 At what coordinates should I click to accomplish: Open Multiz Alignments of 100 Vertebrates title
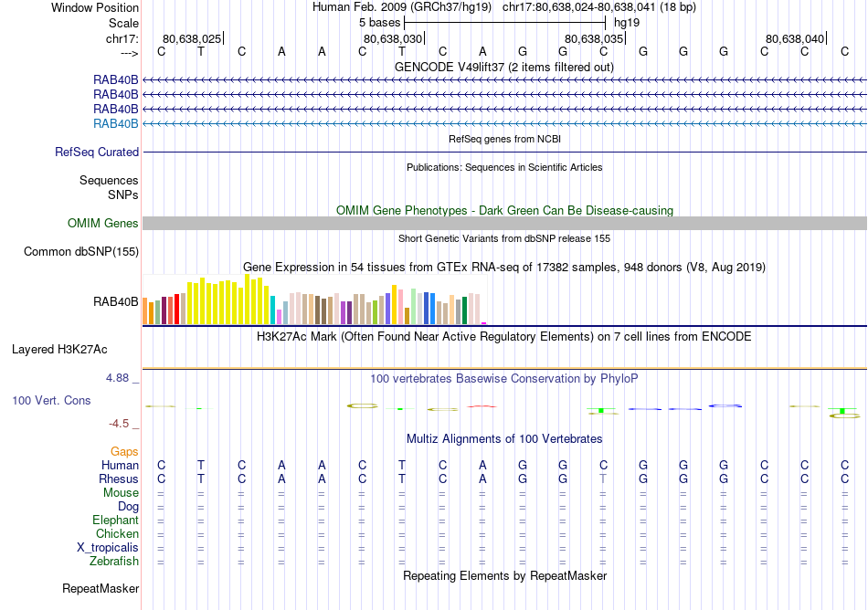(504, 438)
